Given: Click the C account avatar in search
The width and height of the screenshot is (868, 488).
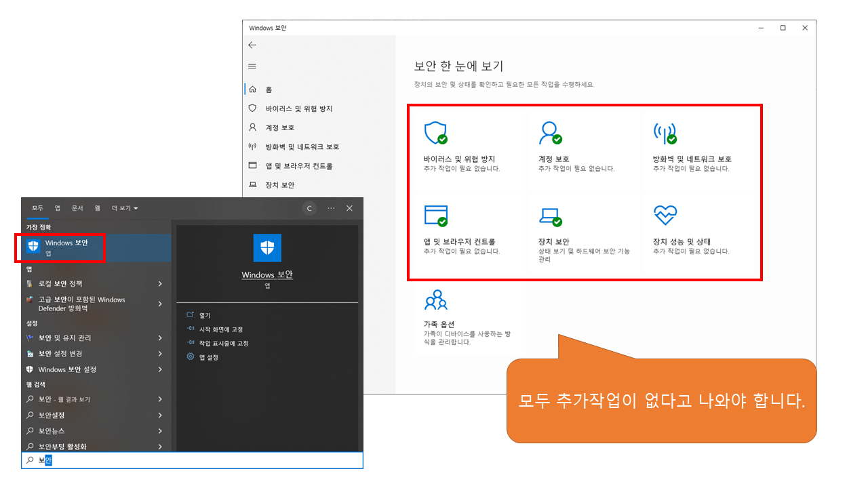Looking at the screenshot, I should [309, 208].
